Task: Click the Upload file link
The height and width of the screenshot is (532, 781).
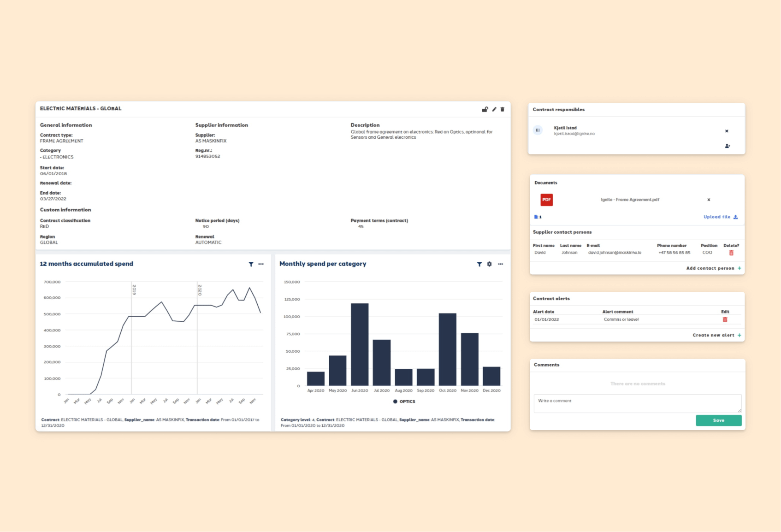Action: pyautogui.click(x=716, y=217)
